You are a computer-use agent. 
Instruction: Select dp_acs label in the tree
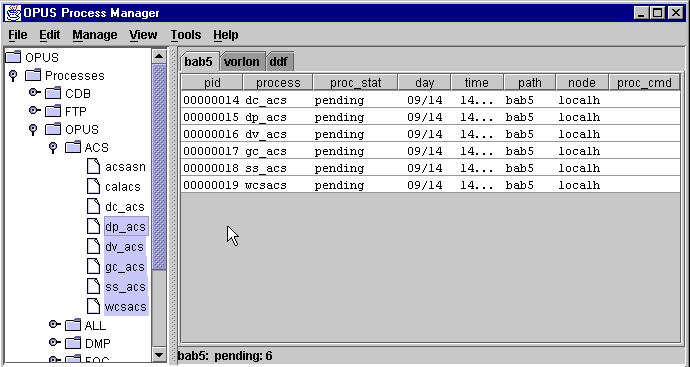126,227
